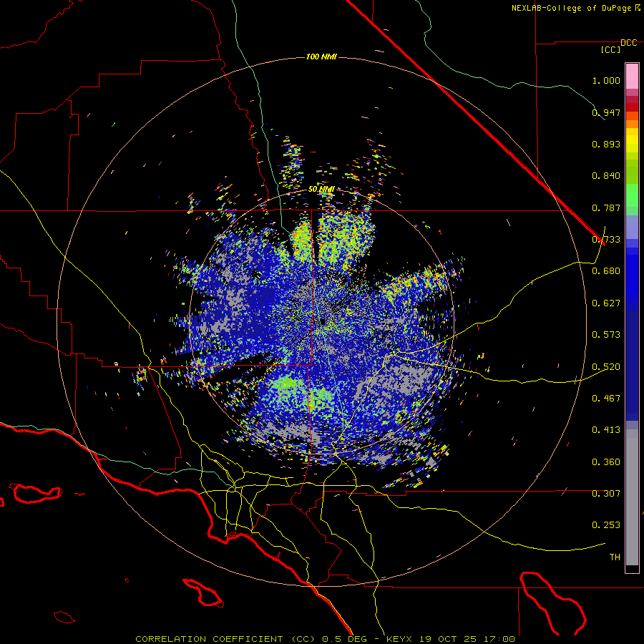Click the 50 NMI range ring label

[x=321, y=189]
